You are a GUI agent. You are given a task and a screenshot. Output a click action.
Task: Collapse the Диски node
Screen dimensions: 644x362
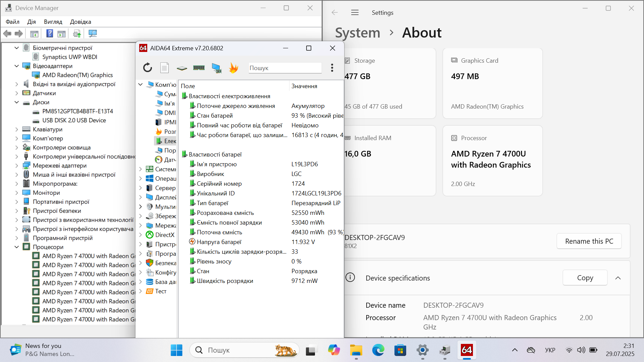[16, 102]
